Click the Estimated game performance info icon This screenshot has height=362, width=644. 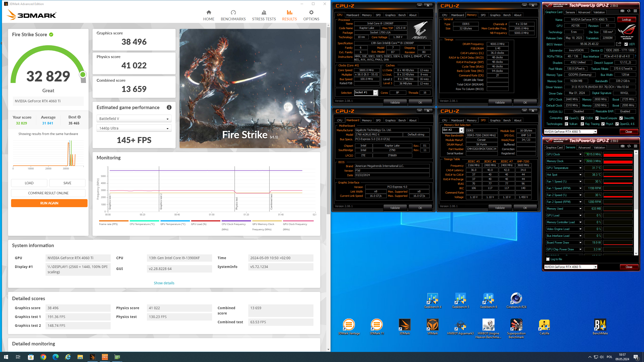click(x=169, y=107)
